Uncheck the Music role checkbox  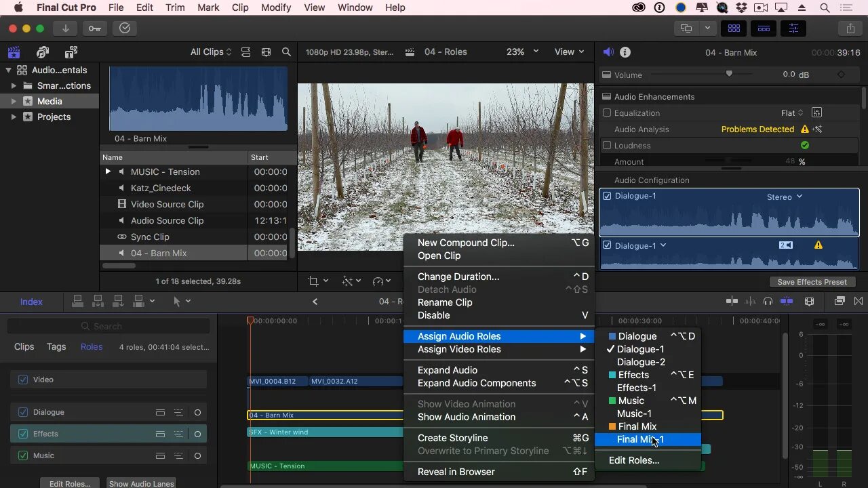tap(23, 455)
